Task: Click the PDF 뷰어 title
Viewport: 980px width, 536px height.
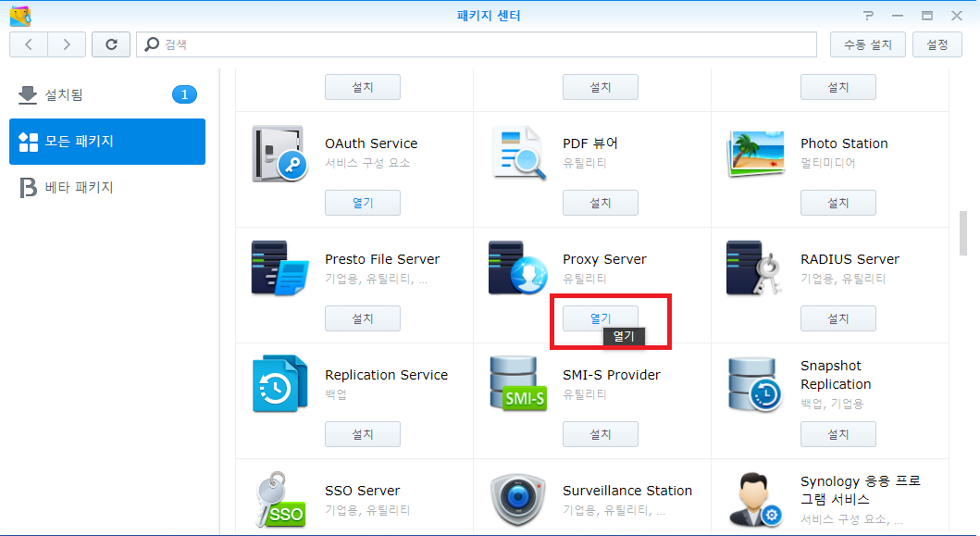Action: tap(590, 143)
